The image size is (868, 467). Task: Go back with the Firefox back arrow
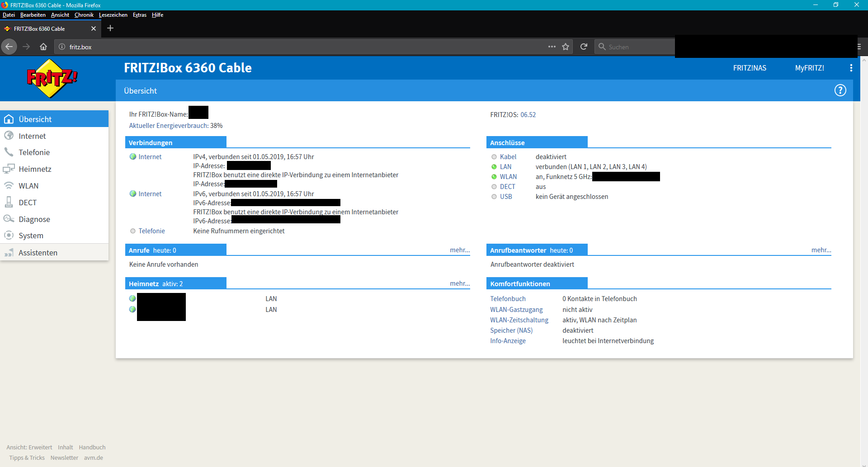tap(9, 47)
